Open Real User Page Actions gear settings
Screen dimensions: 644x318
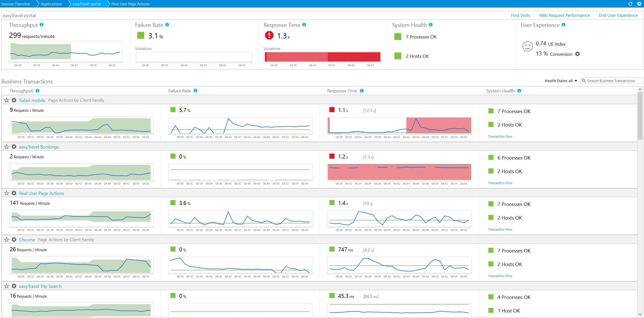point(14,193)
